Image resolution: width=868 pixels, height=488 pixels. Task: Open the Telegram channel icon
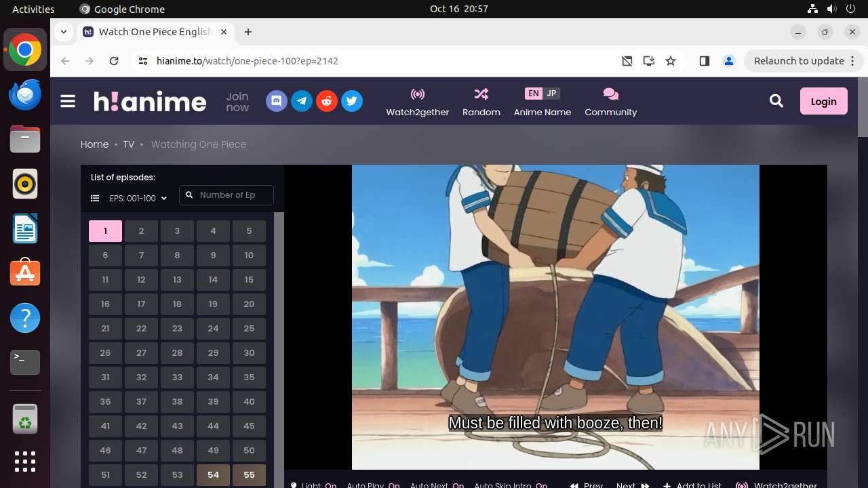(302, 101)
